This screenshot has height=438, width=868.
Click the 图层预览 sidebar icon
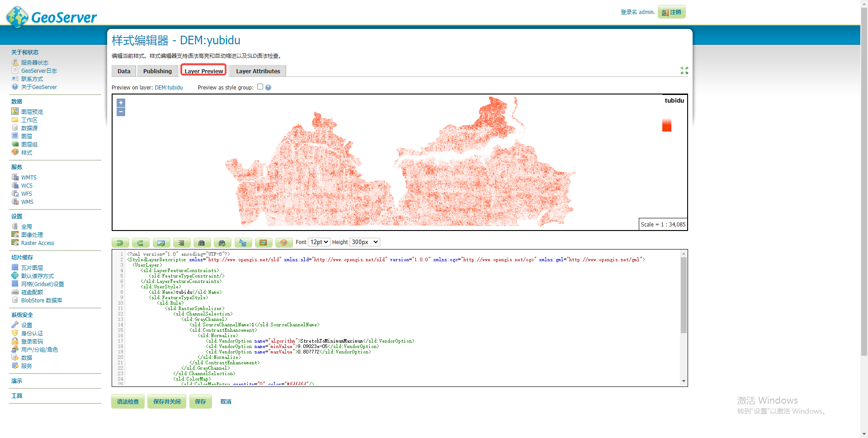coord(15,112)
